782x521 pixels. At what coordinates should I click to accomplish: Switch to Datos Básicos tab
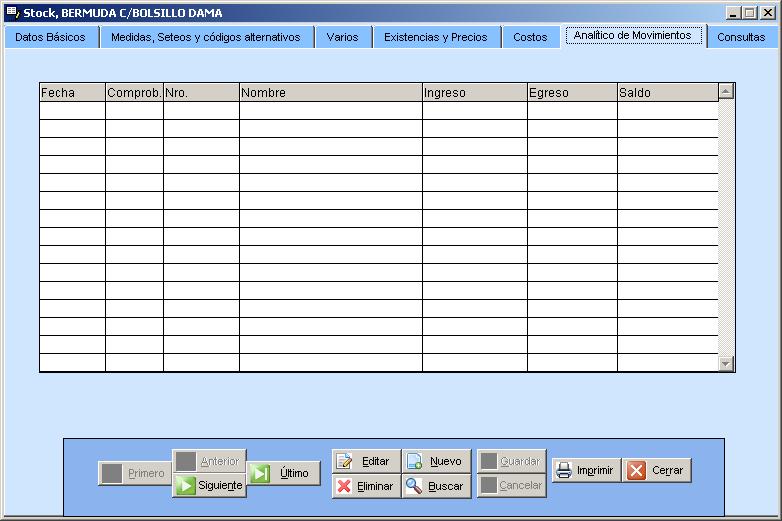[50, 37]
